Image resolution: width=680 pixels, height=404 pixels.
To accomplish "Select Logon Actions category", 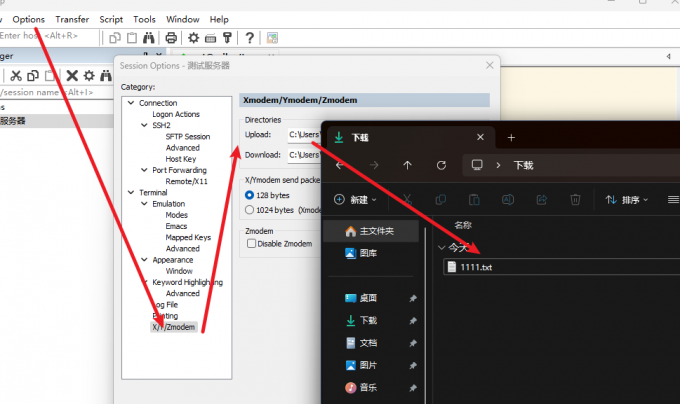I will coord(176,114).
